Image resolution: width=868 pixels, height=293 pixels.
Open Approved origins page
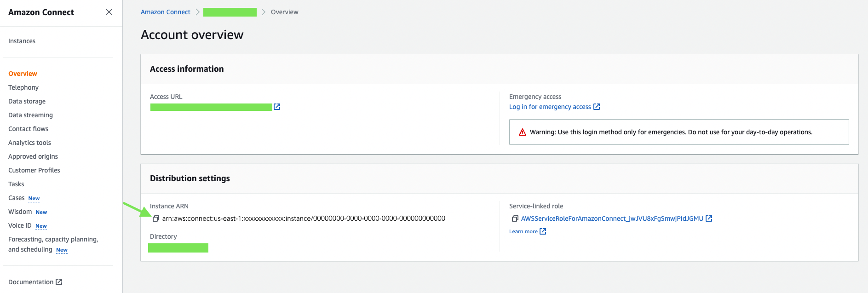click(x=33, y=156)
